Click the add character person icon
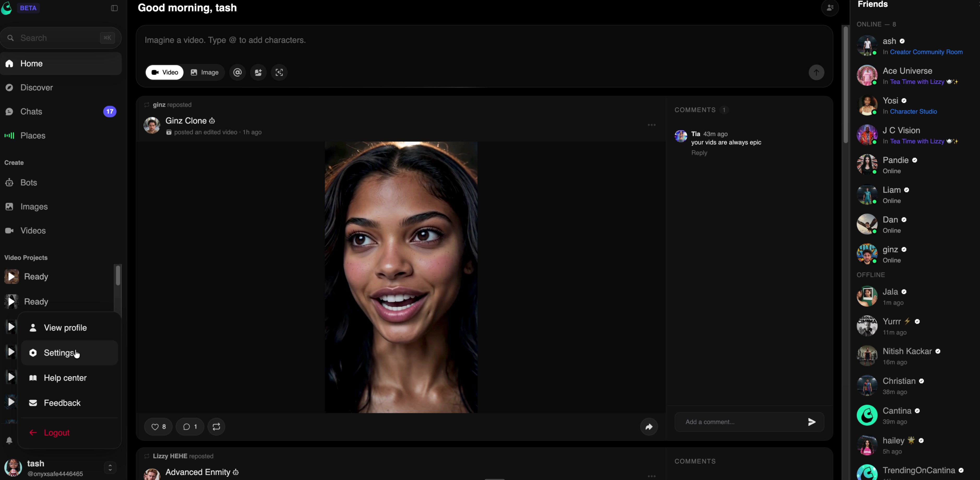Viewport: 980px width, 480px height. pyautogui.click(x=258, y=72)
